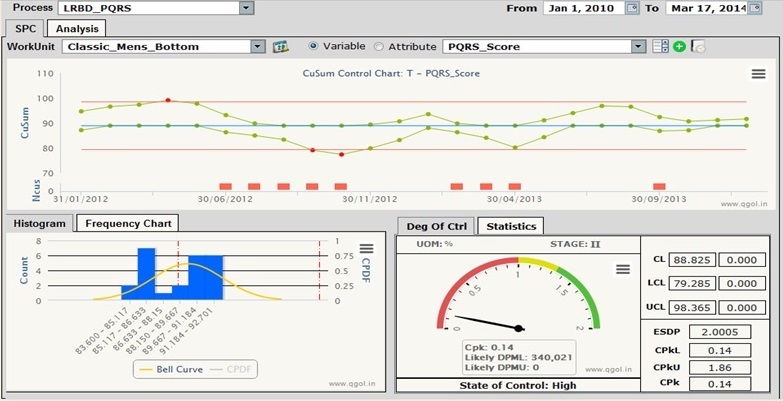Click the green add icon near PQRS_Score

click(679, 47)
